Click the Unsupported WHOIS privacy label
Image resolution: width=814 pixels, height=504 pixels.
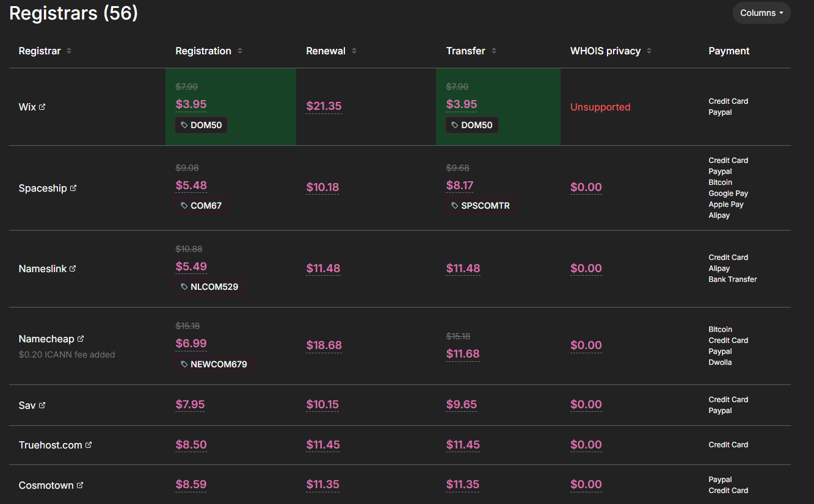point(600,107)
